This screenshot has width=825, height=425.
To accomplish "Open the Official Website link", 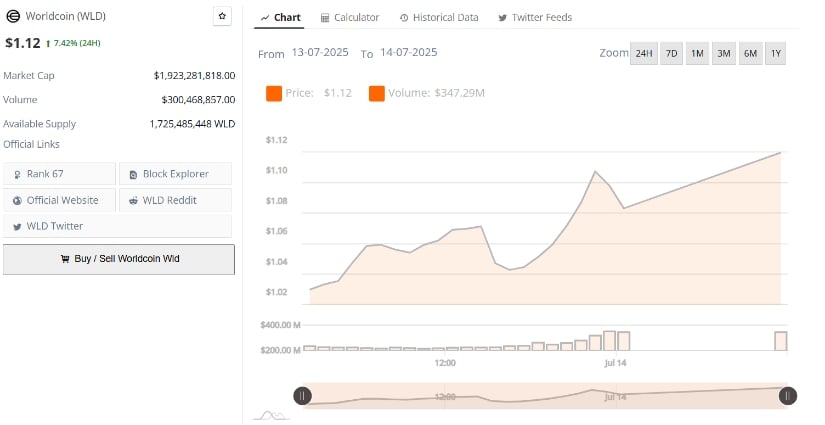I will [x=59, y=200].
